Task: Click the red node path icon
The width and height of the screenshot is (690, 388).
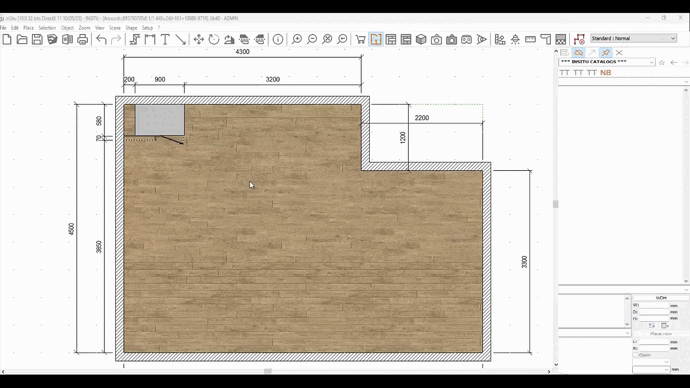Action: click(x=579, y=40)
